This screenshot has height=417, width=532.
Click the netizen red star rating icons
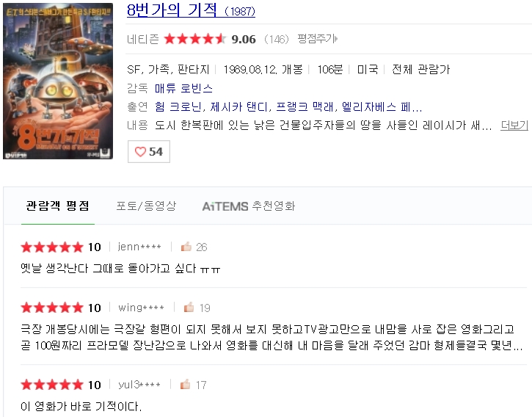pyautogui.click(x=195, y=39)
